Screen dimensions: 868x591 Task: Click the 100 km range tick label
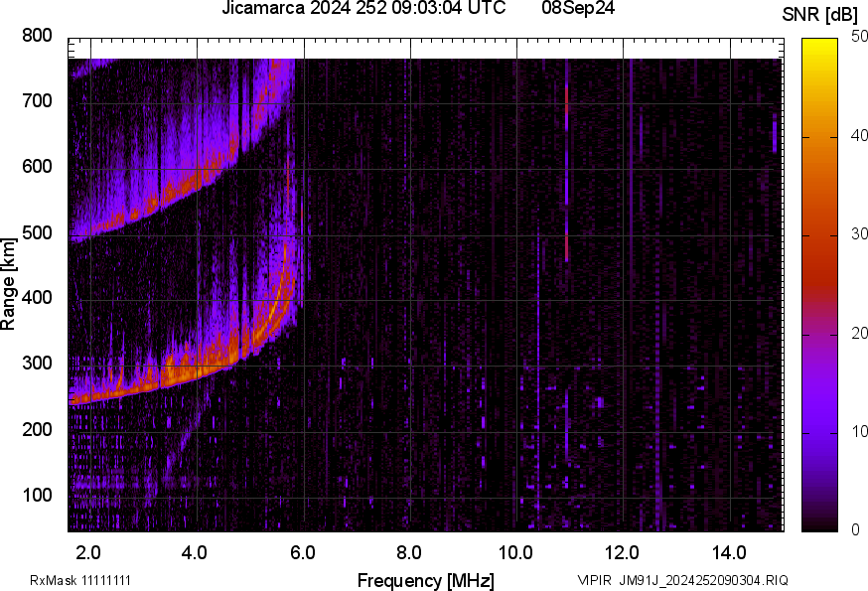click(x=37, y=495)
